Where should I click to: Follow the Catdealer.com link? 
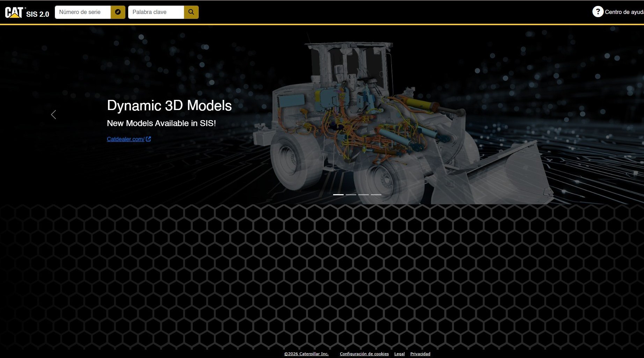125,139
